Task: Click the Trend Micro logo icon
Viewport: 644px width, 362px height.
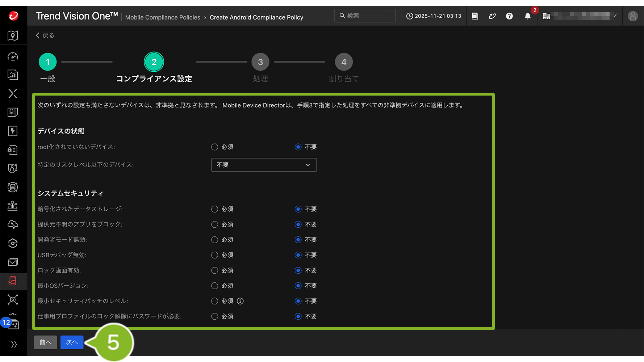Action: pos(13,16)
